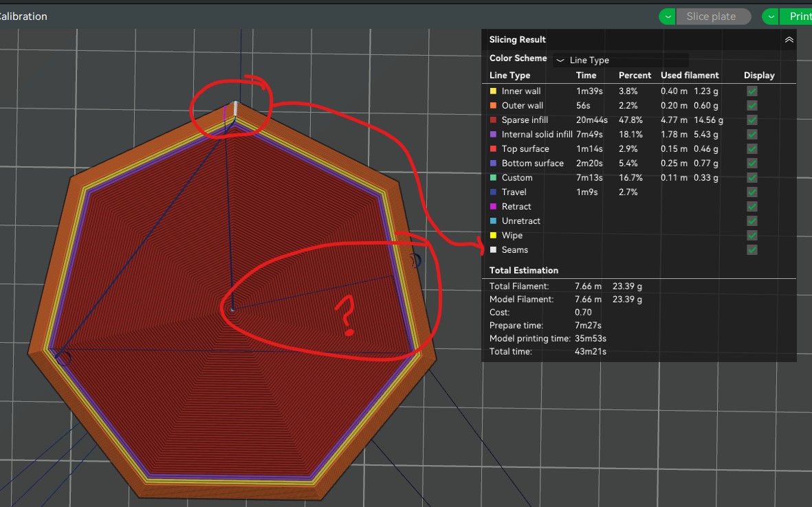Click the Seams label in legend

pos(515,250)
